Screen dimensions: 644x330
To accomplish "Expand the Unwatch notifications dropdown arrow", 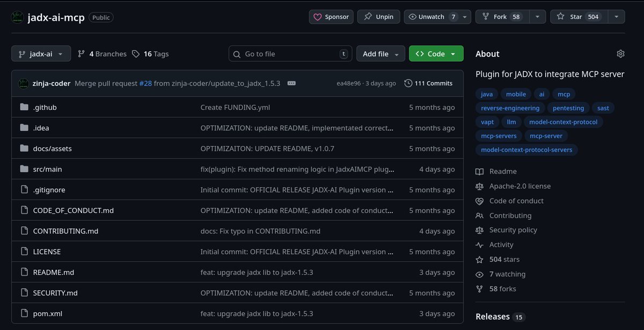I will (465, 17).
